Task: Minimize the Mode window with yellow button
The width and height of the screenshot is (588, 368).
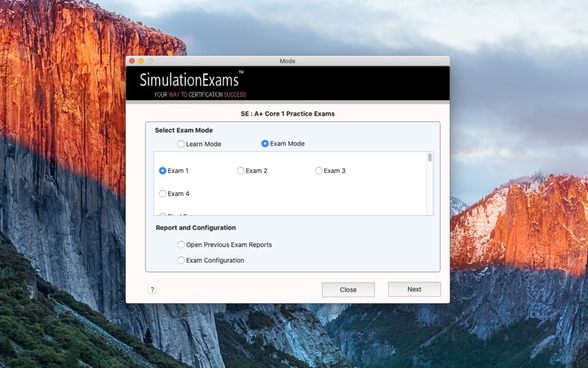Action: pos(141,61)
